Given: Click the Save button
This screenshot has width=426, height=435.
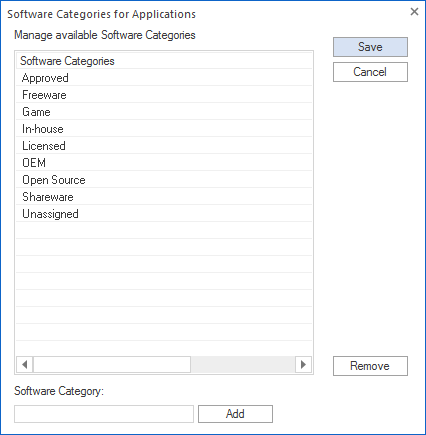Looking at the screenshot, I should tap(370, 47).
